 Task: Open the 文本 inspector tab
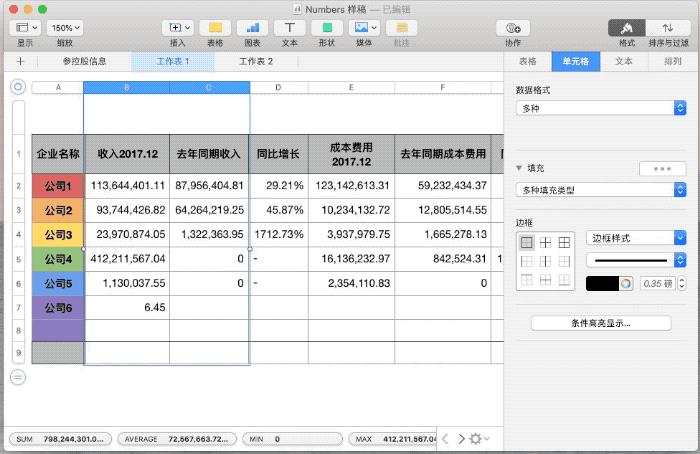pyautogui.click(x=624, y=61)
